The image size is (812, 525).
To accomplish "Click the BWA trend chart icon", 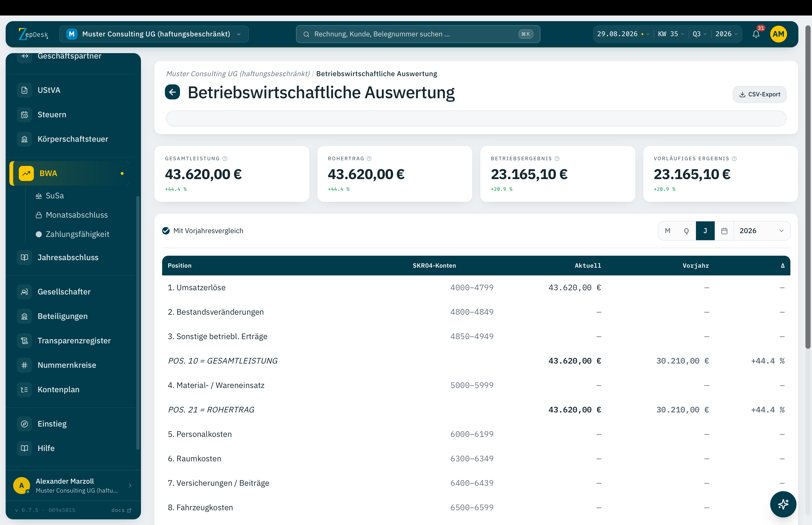I will pyautogui.click(x=26, y=173).
